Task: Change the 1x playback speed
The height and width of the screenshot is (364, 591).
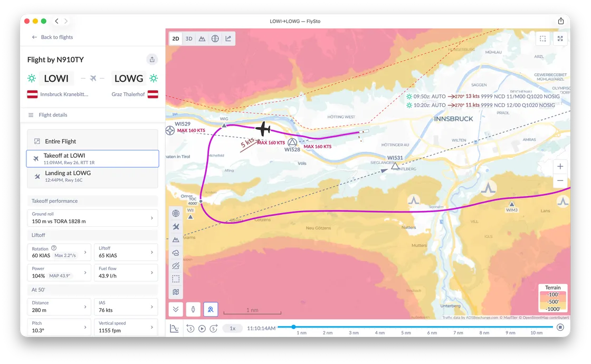Action: [x=233, y=328]
